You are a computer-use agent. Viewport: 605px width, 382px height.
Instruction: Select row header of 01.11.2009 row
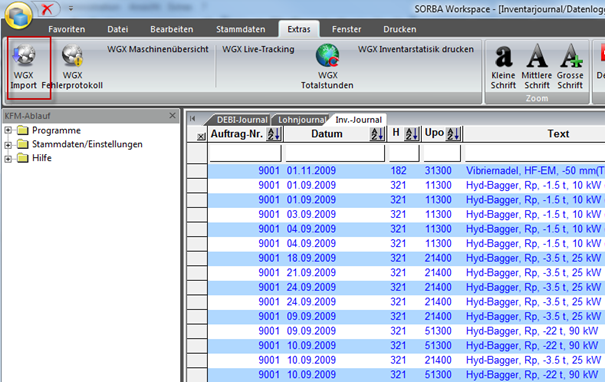[x=197, y=171]
